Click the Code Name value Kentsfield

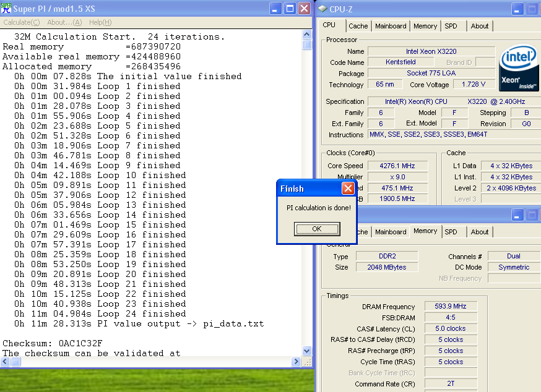tap(400, 62)
